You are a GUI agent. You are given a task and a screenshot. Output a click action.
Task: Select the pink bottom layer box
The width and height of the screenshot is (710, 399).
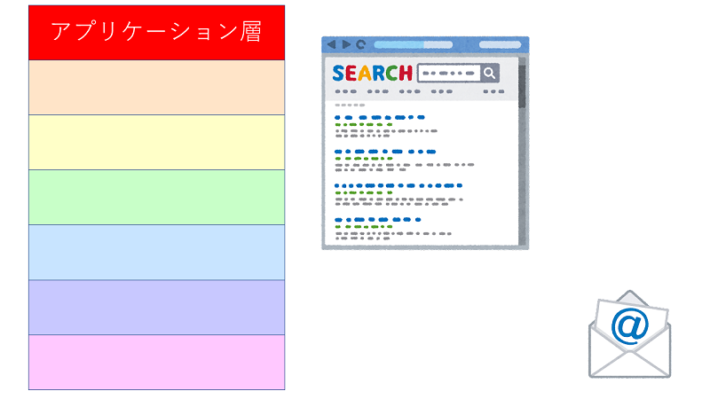(x=157, y=362)
